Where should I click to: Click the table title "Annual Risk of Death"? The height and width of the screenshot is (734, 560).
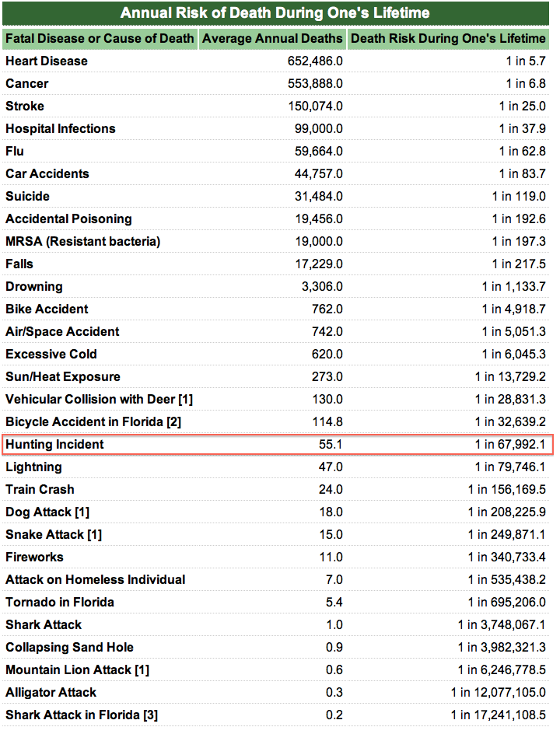(x=275, y=13)
